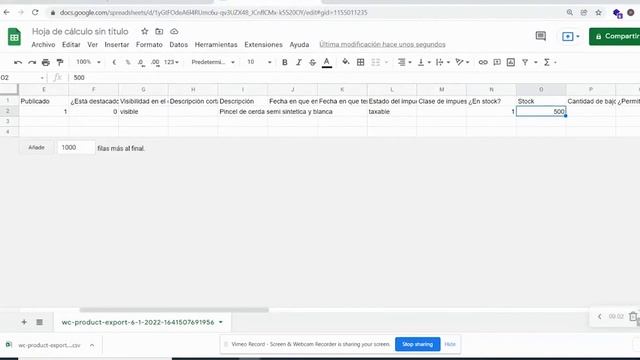
Task: Click the horizontal scrollbar
Action: pyautogui.click(x=174, y=310)
